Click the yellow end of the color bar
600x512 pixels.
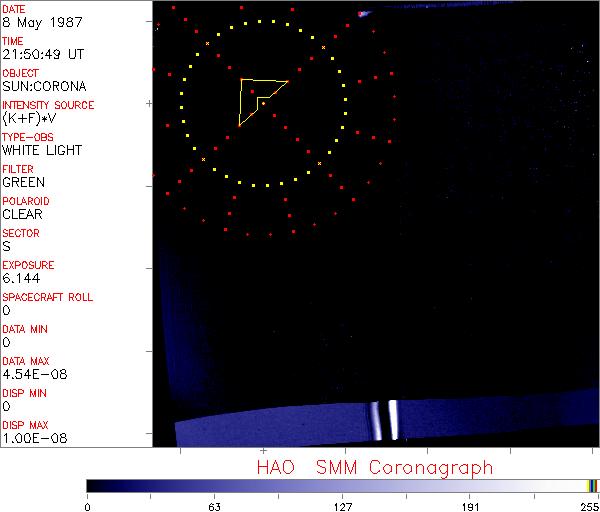click(591, 485)
